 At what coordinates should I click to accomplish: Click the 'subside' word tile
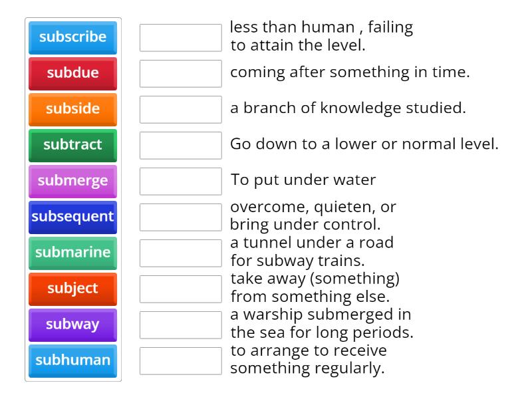tap(72, 109)
